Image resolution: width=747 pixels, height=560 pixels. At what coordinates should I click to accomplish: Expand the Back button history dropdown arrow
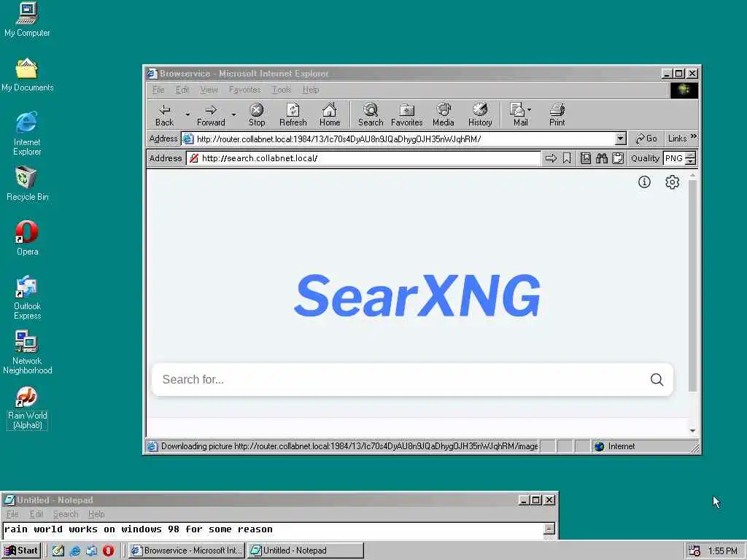tap(187, 114)
